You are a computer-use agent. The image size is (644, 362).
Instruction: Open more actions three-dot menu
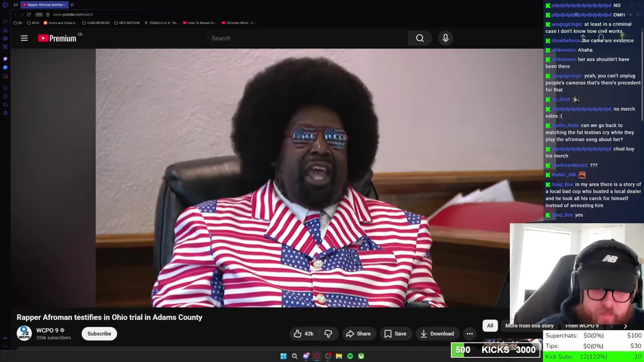point(469,334)
